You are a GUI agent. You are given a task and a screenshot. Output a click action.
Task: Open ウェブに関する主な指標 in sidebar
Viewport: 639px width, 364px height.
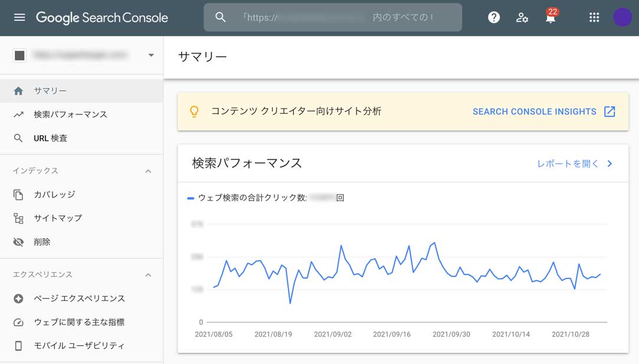click(81, 322)
